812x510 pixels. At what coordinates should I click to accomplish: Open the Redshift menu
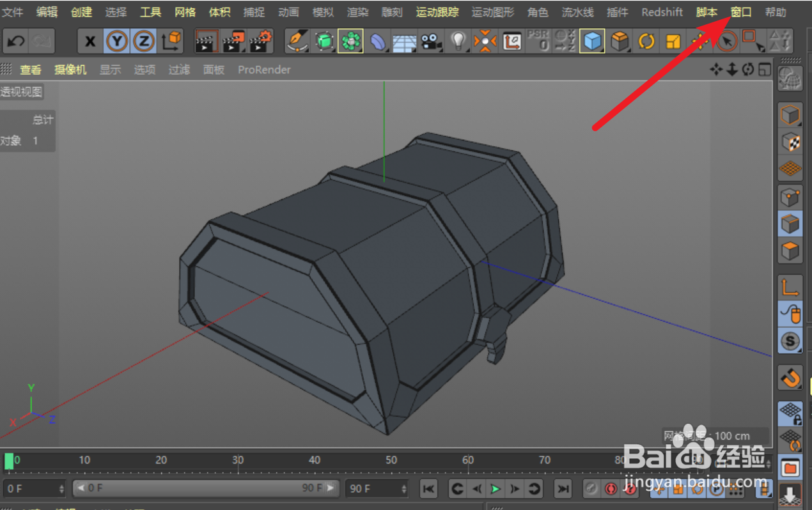point(662,12)
